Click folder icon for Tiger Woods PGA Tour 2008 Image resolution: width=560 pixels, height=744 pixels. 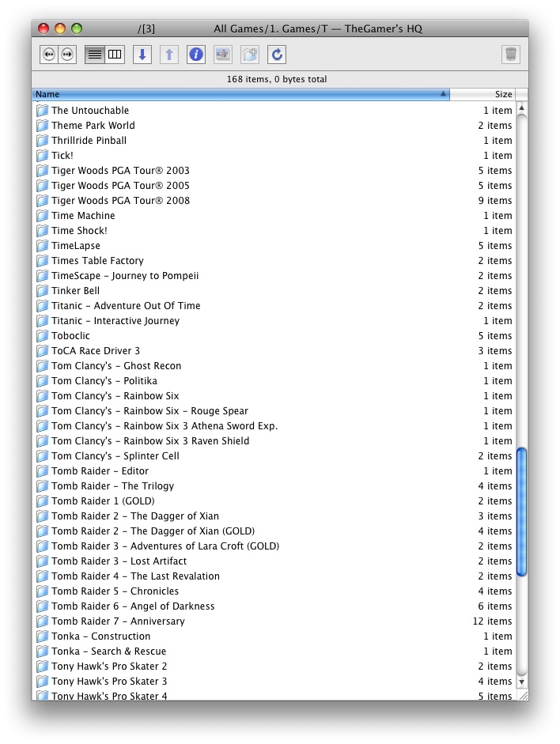tap(43, 201)
